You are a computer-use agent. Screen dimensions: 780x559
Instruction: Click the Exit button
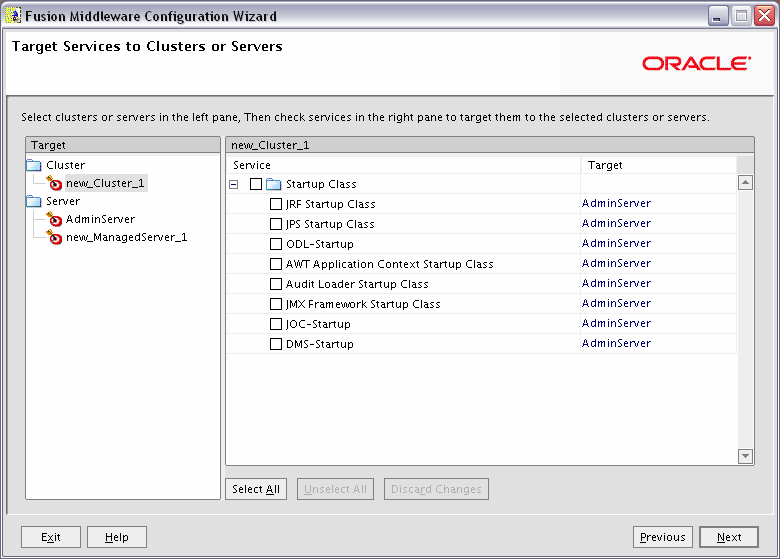(x=51, y=537)
